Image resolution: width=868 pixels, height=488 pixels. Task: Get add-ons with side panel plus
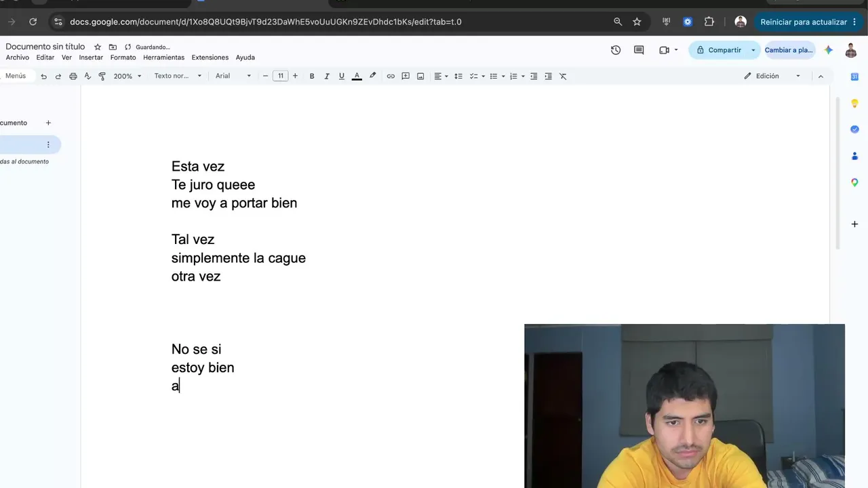[854, 224]
